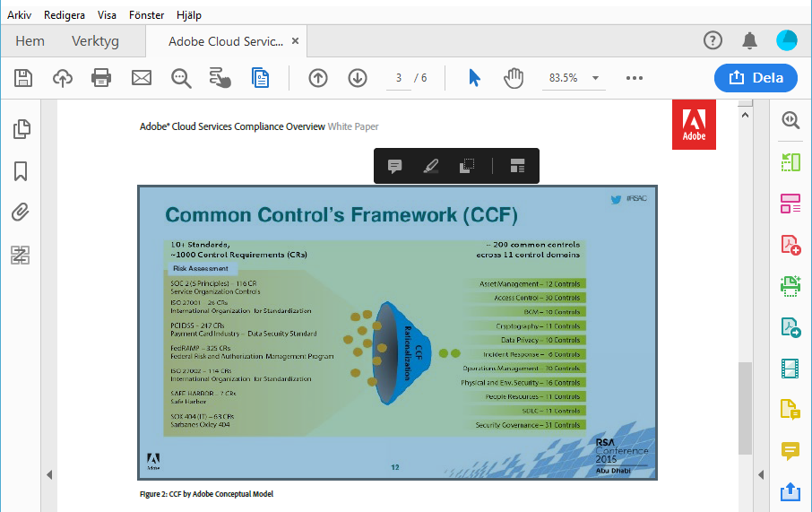Image resolution: width=812 pixels, height=512 pixels.
Task: Go to the next page
Action: [358, 78]
